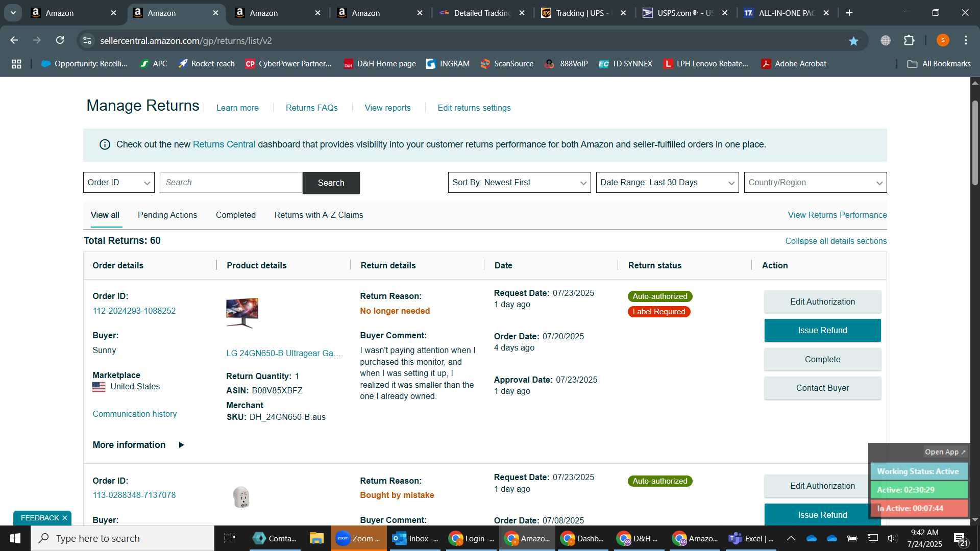
Task: Open the tab search dropdown arrow
Action: point(13,13)
